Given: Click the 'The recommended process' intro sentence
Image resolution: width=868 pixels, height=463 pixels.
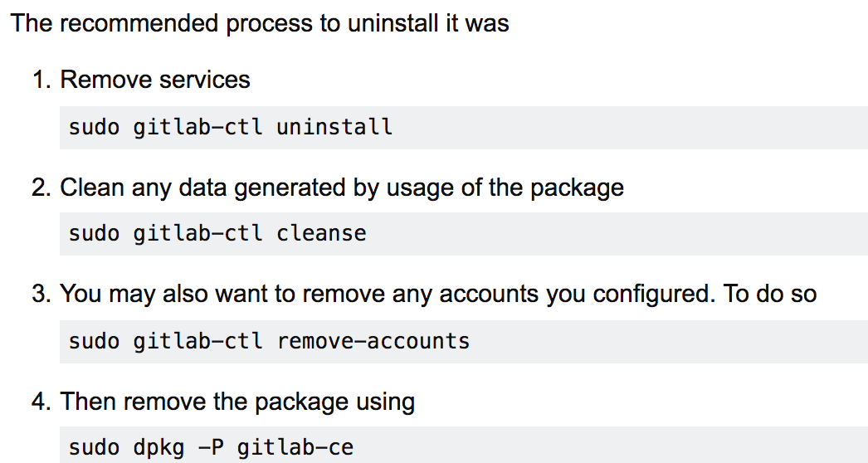Looking at the screenshot, I should point(259,22).
